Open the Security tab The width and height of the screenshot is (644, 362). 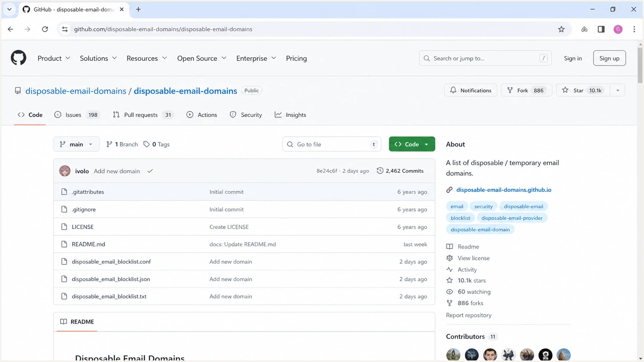tap(246, 115)
